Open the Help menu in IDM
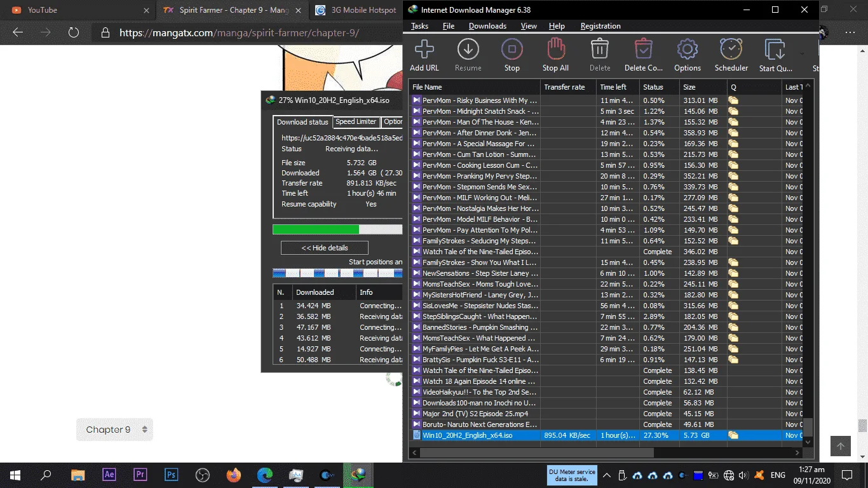 coord(557,26)
